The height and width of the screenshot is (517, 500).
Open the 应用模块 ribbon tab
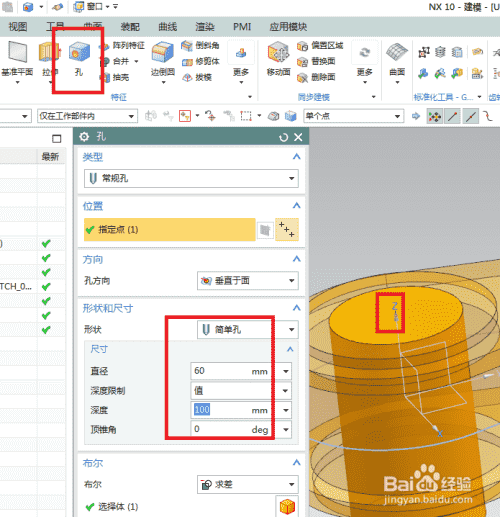click(288, 26)
